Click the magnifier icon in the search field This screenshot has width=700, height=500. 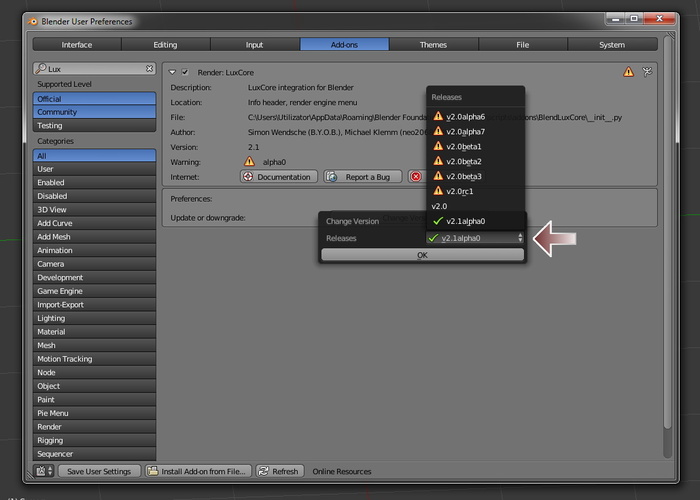pos(40,69)
